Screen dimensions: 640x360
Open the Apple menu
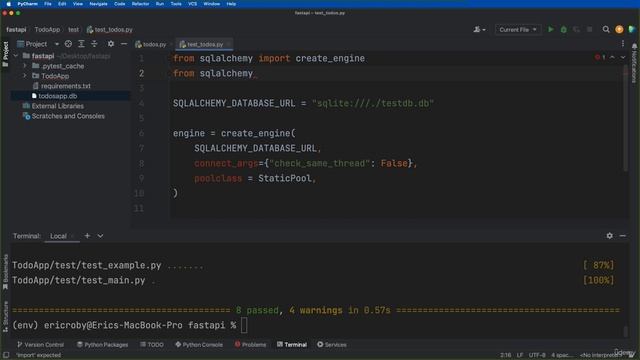point(8,4)
